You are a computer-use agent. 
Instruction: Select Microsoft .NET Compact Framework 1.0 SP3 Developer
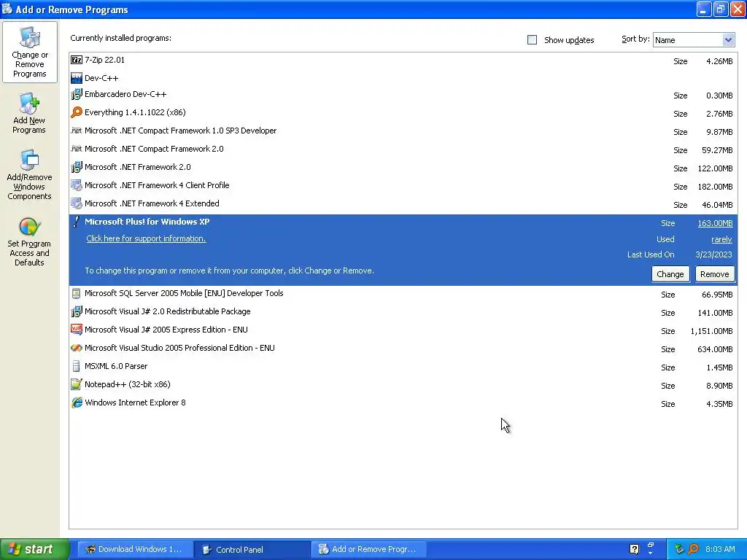pyautogui.click(x=403, y=131)
